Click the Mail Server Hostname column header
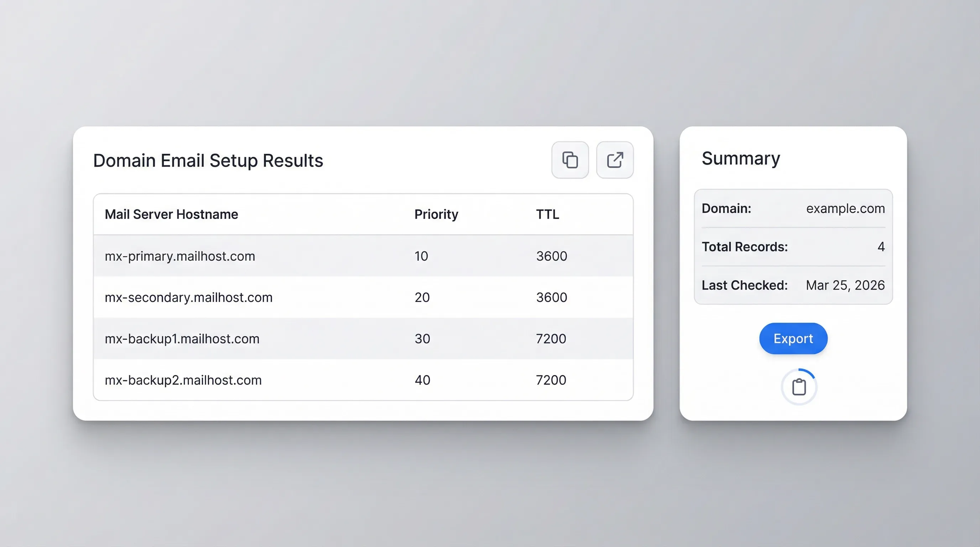The image size is (980, 547). point(171,214)
